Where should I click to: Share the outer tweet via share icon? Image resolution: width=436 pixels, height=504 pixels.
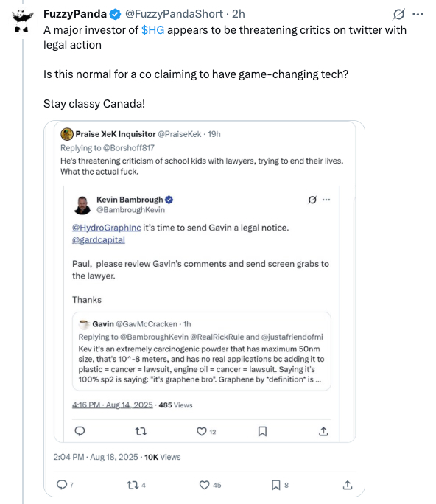pos(348,485)
